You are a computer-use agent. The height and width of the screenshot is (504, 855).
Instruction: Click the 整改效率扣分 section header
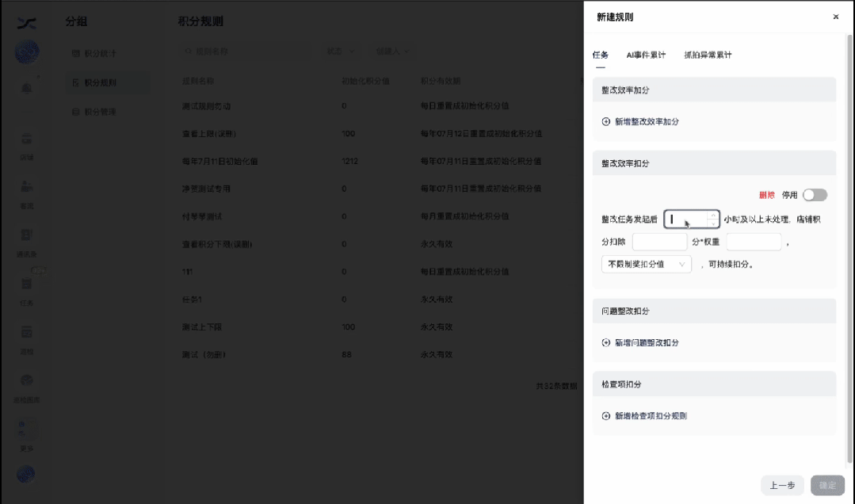point(714,163)
